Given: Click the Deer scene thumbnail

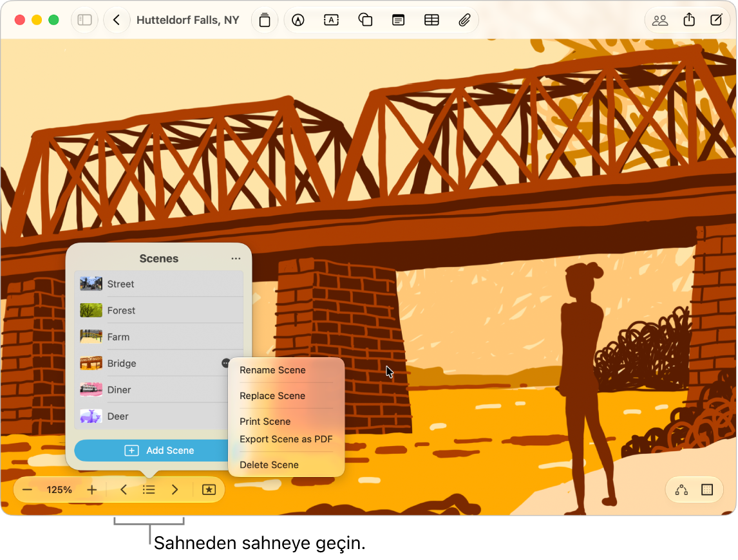Looking at the screenshot, I should pos(91,416).
